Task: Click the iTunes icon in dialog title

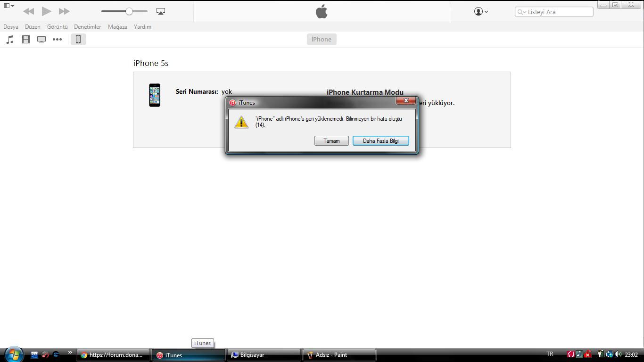Action: [232, 103]
